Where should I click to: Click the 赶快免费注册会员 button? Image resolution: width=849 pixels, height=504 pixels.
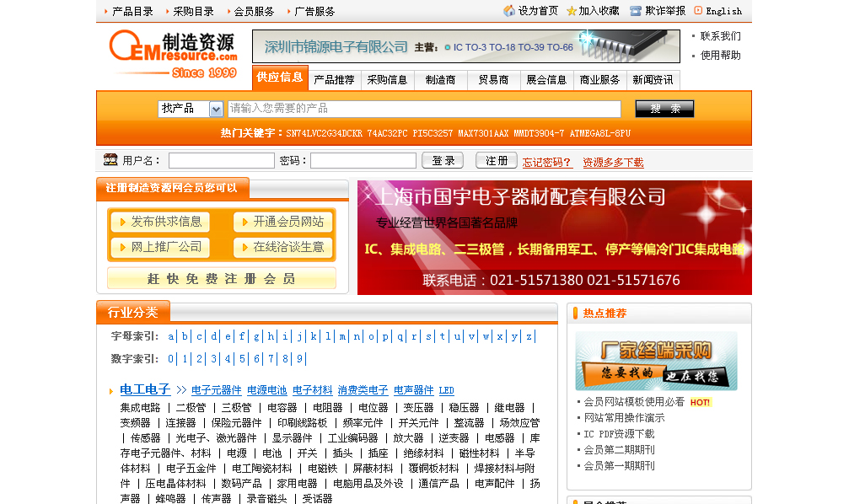tap(222, 279)
